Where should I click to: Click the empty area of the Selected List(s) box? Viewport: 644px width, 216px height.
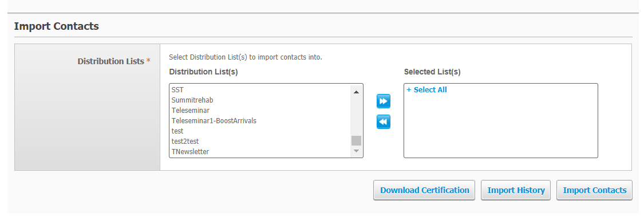(x=501, y=125)
